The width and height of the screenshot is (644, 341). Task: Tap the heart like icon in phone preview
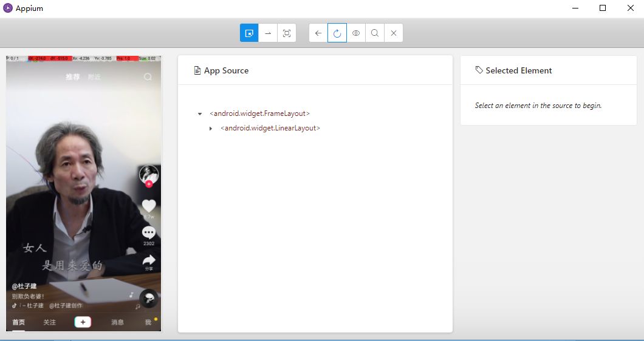149,206
